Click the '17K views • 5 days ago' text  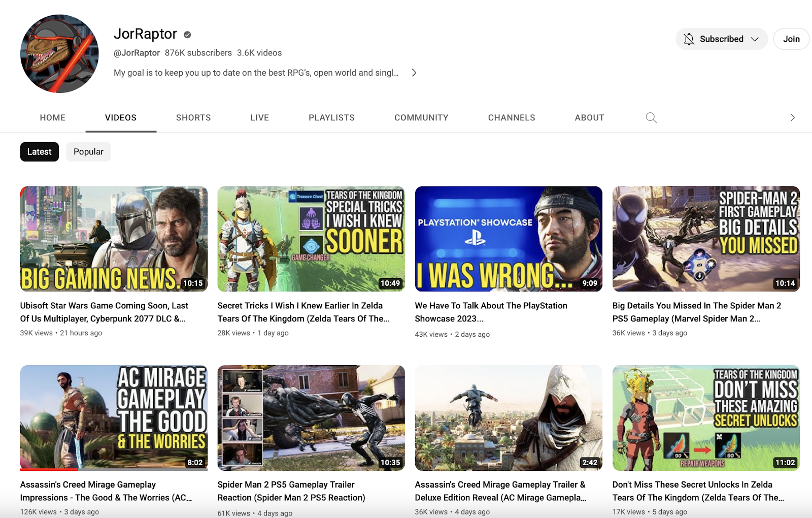pyautogui.click(x=650, y=512)
